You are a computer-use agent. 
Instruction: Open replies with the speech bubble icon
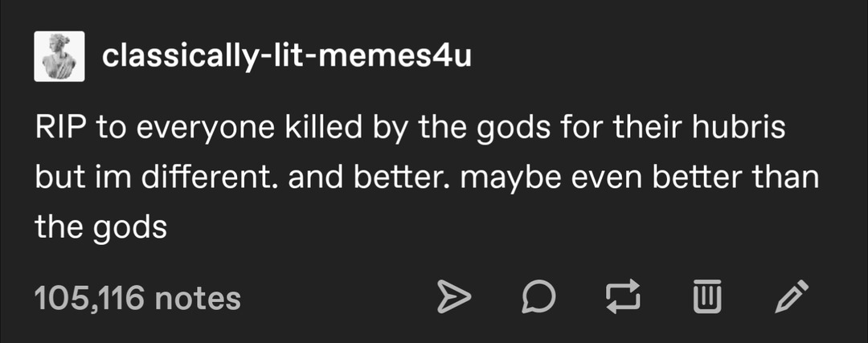pos(538,296)
